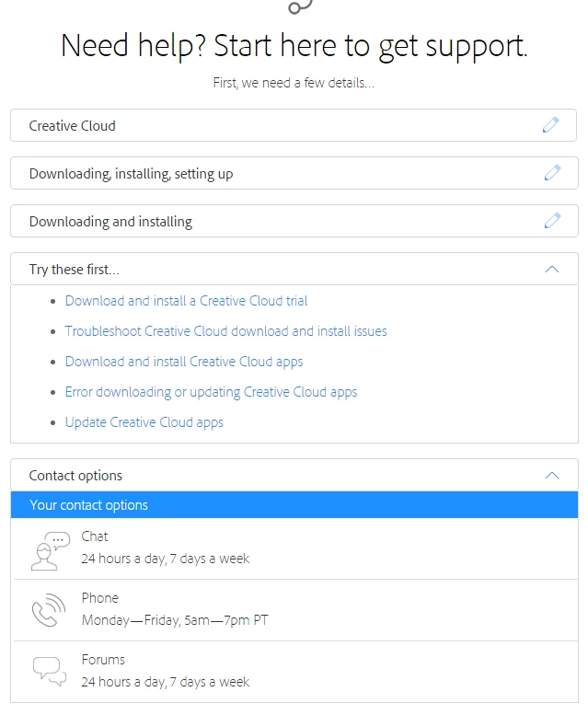Collapse the Contact options section

point(551,476)
